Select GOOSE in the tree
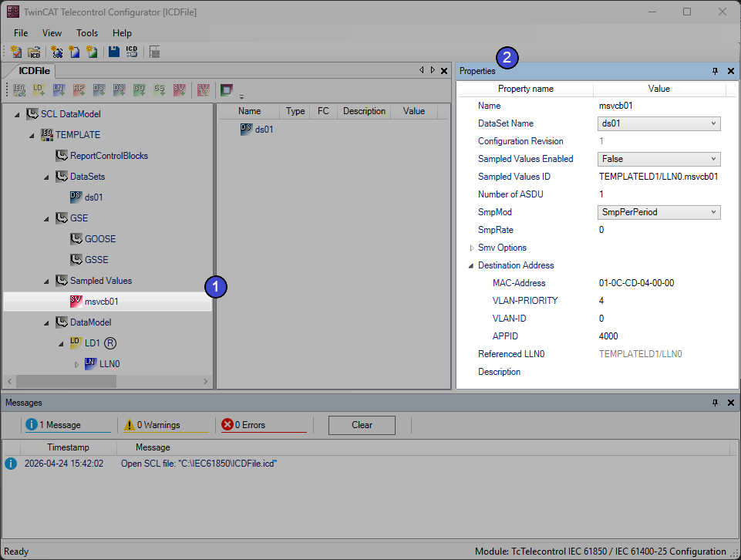Image resolution: width=741 pixels, height=560 pixels. point(100,238)
